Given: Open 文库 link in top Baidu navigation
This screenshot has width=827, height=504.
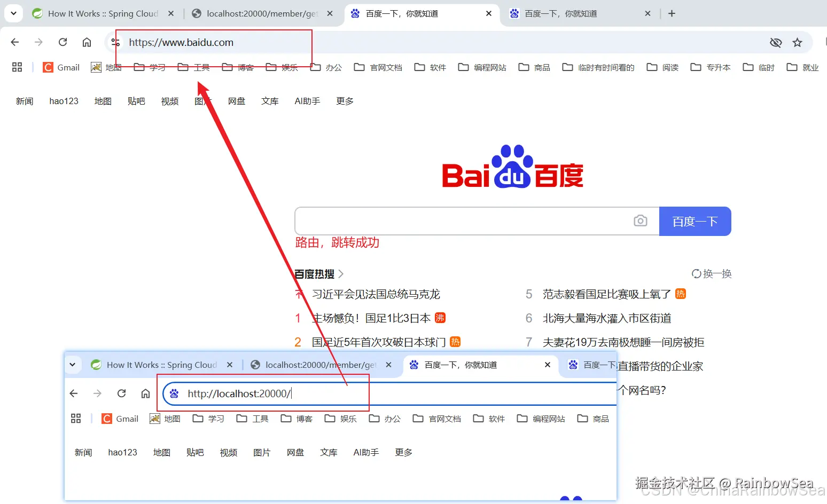Looking at the screenshot, I should [x=270, y=101].
